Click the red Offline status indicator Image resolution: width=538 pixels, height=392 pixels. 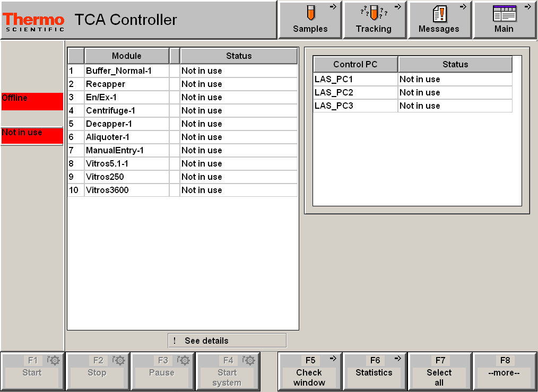coord(32,101)
